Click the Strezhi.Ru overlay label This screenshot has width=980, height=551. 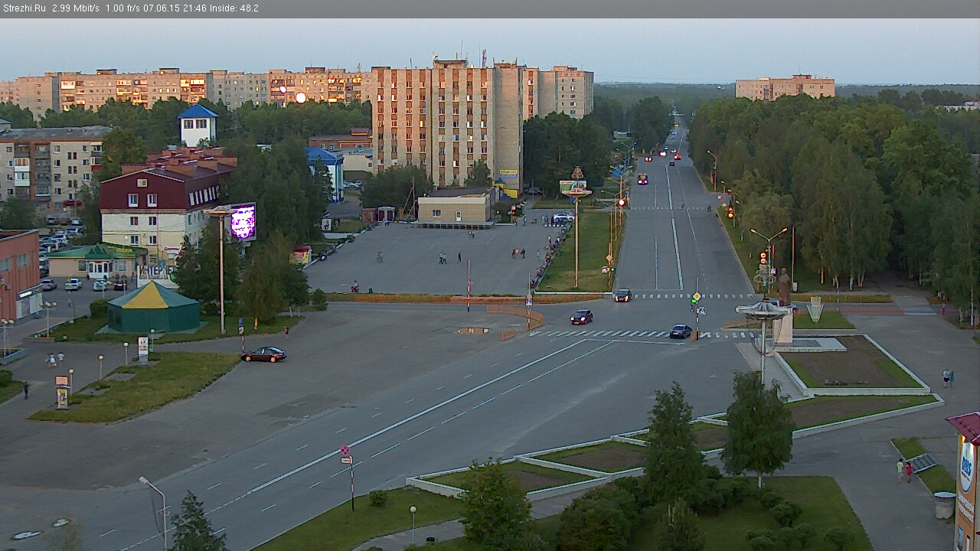(x=24, y=8)
